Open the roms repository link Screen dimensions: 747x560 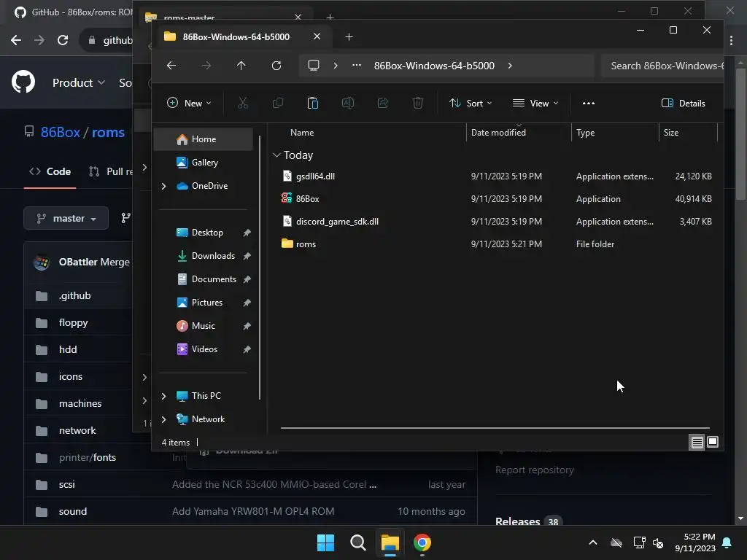click(108, 132)
